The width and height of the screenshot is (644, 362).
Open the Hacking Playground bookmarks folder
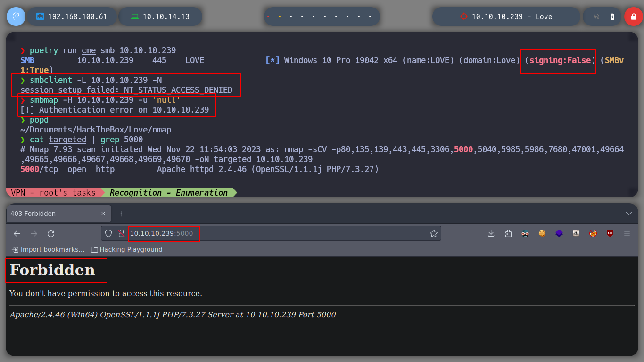pos(126,249)
